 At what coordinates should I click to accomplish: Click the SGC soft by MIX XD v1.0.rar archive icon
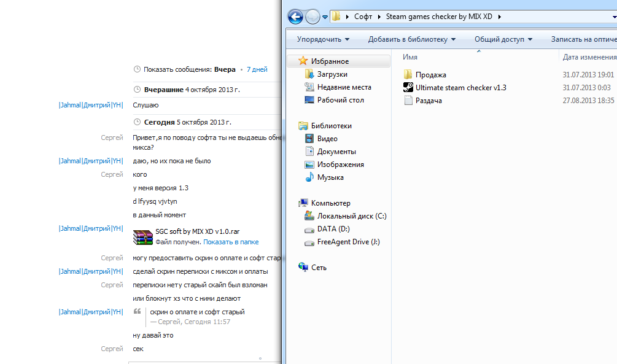coord(143,238)
